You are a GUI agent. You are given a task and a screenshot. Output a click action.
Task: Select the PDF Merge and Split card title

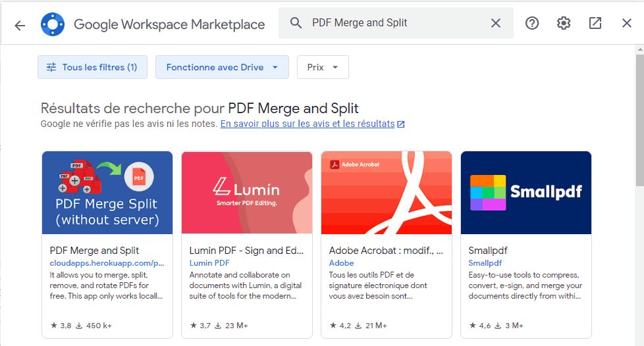pyautogui.click(x=94, y=251)
